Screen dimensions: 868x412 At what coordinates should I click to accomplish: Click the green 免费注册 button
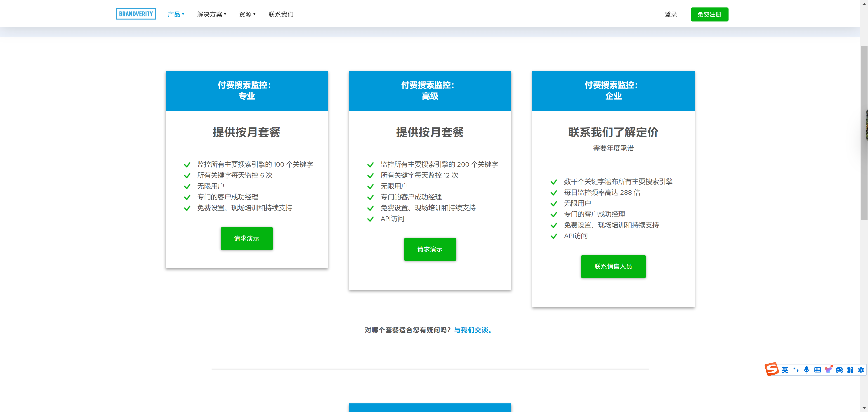coord(709,14)
